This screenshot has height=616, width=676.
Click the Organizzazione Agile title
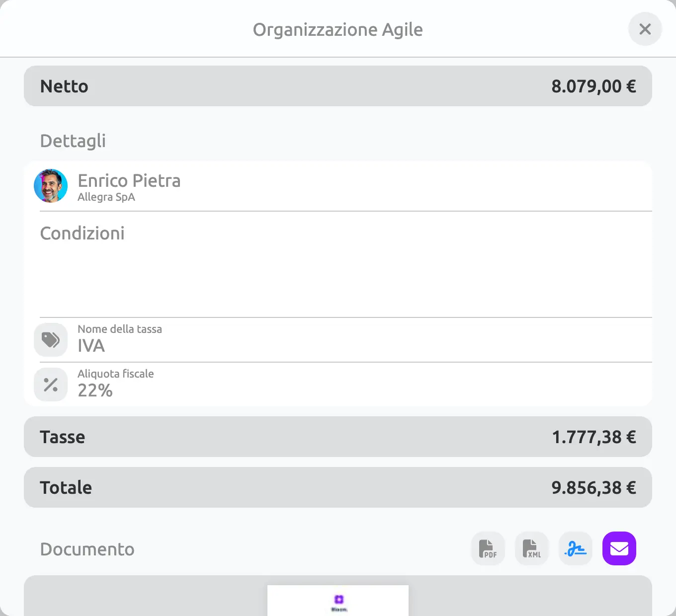[338, 29]
